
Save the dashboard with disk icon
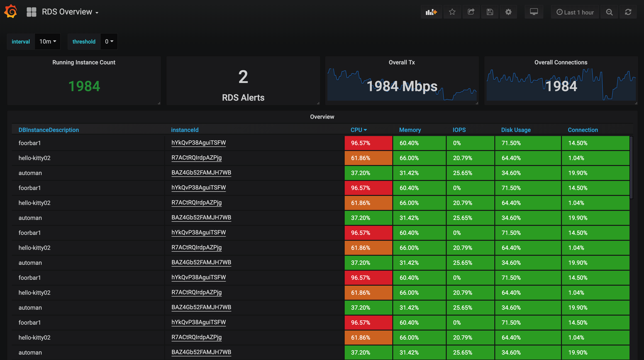[x=490, y=12]
